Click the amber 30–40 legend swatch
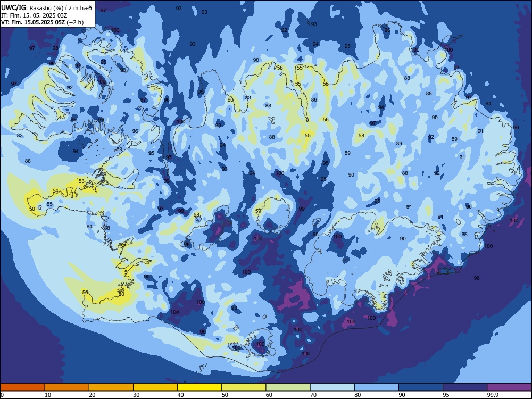Screen dimensions: 532x399 tap(155, 387)
